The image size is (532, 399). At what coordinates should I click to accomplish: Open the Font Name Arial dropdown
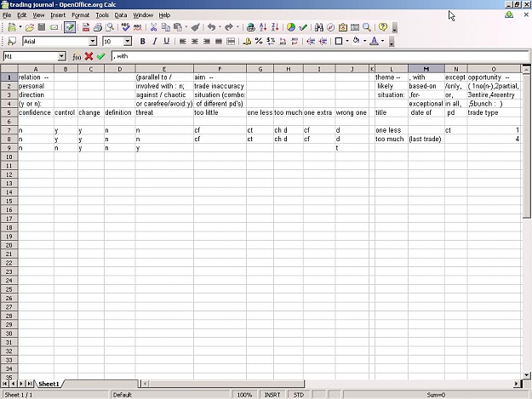93,42
